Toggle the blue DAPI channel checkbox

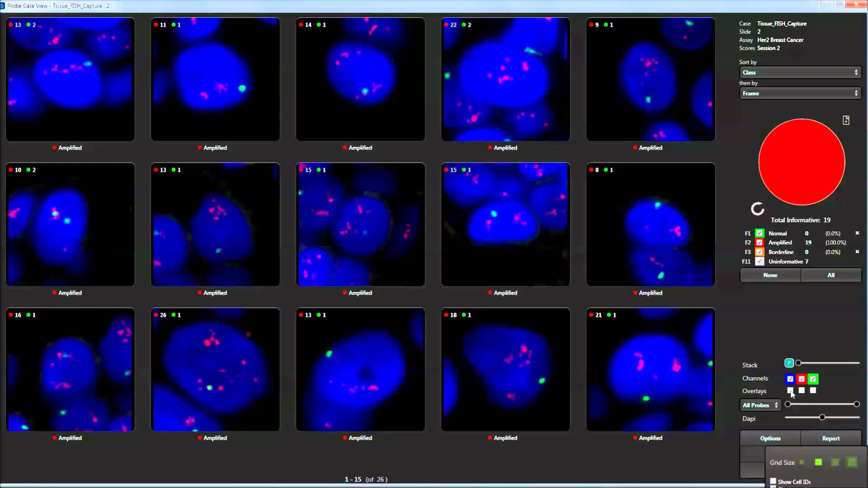(x=790, y=379)
